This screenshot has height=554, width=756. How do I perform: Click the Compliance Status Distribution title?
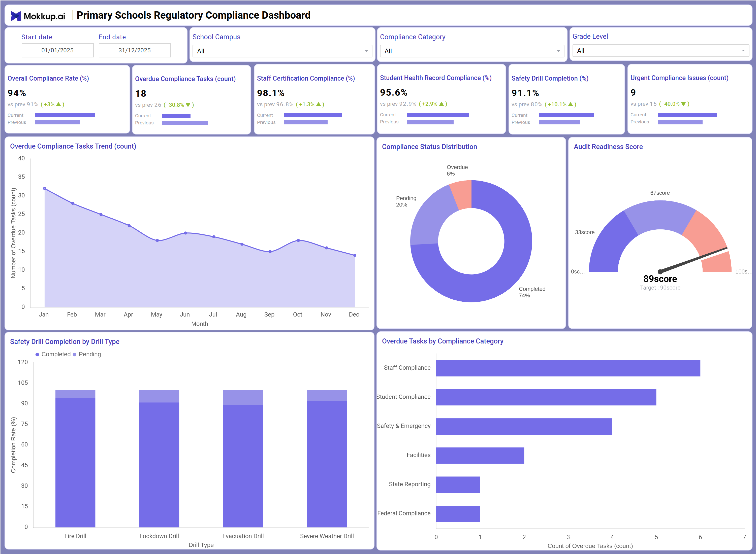(429, 147)
